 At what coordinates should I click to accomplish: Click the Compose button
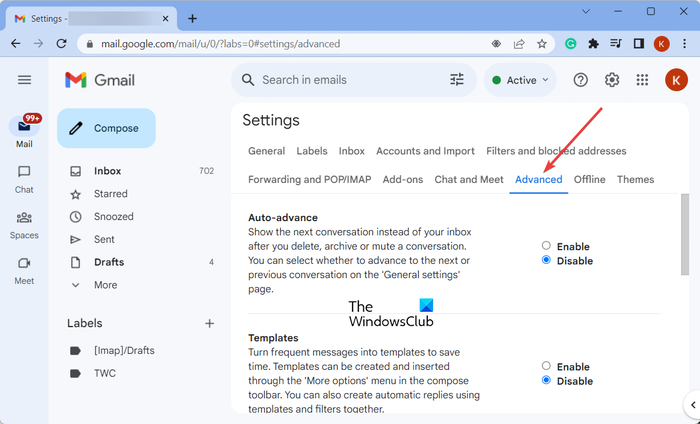[106, 128]
